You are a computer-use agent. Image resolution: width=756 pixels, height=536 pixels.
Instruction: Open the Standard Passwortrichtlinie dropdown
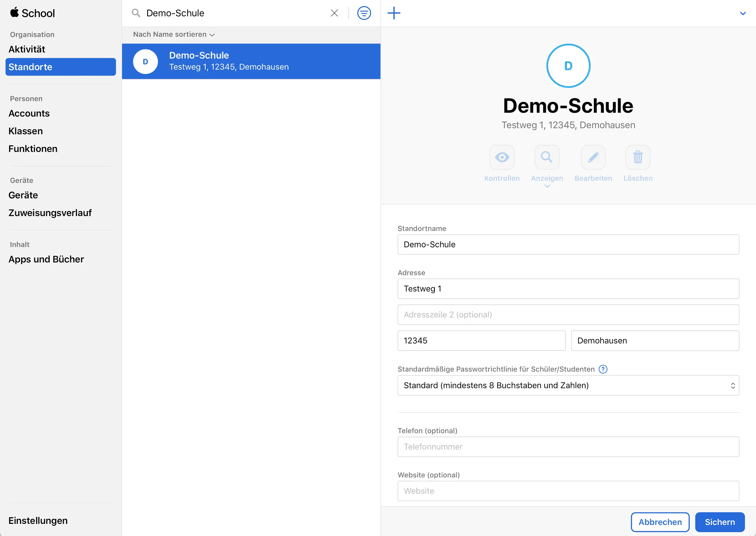pos(568,385)
